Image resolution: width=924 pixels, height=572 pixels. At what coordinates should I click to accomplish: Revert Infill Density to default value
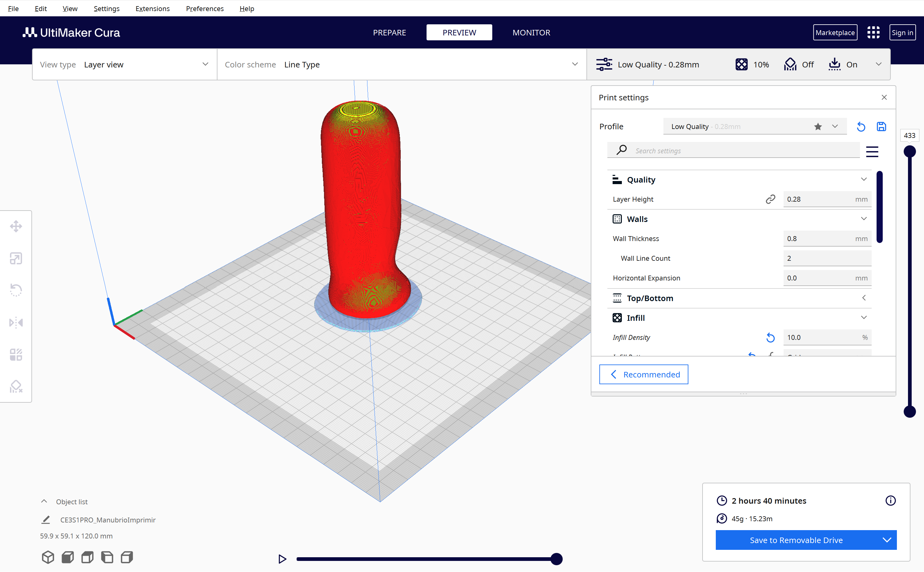coord(770,337)
